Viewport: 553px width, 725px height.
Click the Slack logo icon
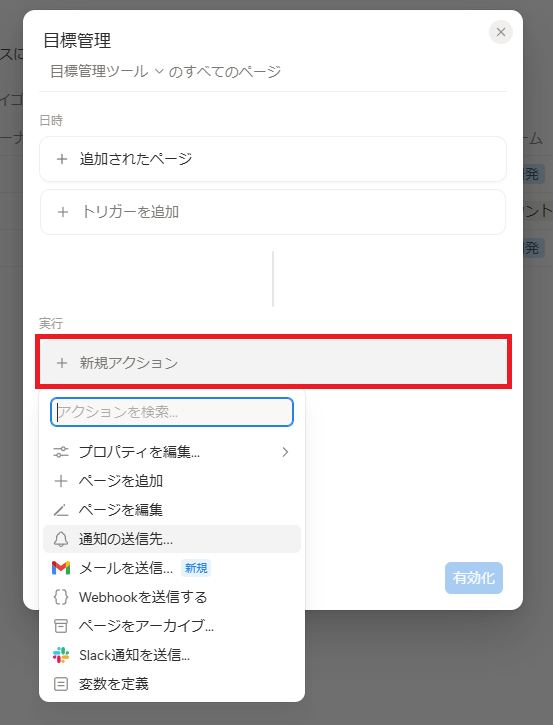point(61,655)
